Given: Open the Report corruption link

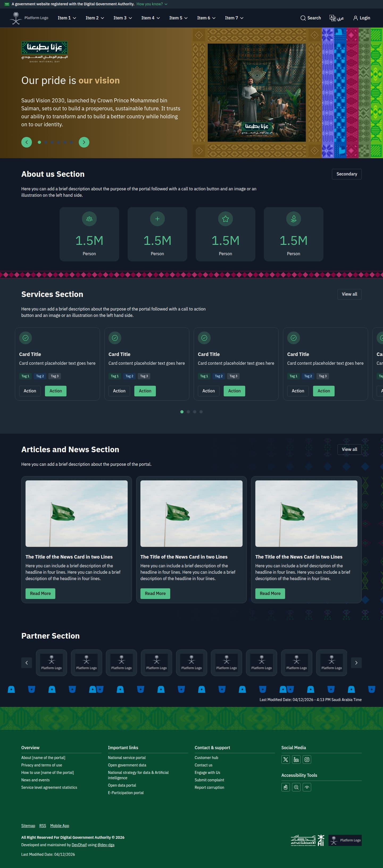Looking at the screenshot, I should (209, 787).
